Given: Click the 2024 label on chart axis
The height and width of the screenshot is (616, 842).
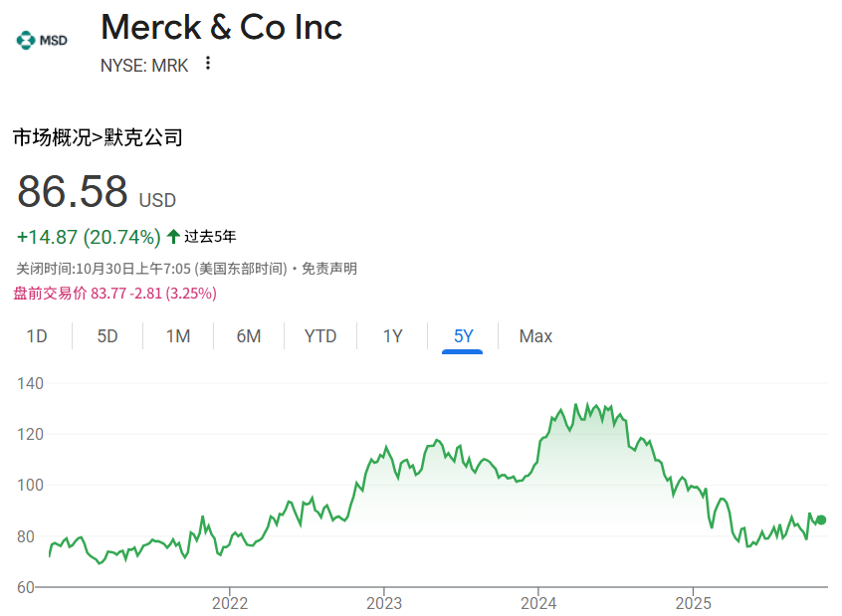Looking at the screenshot, I should point(539,603).
